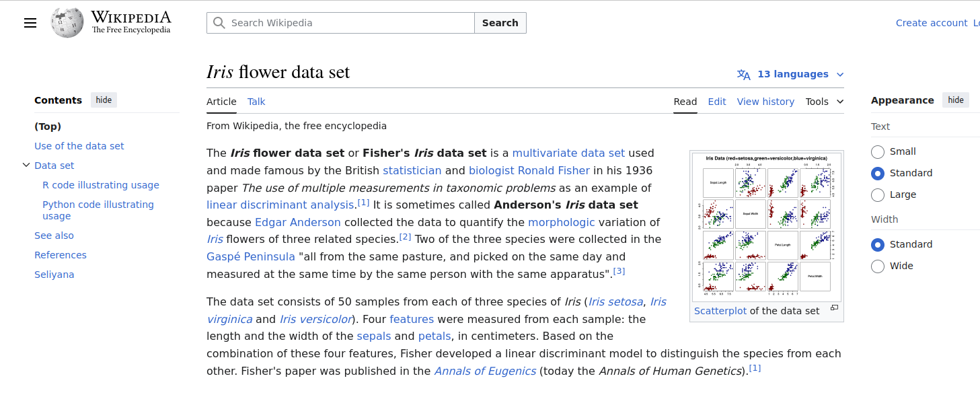Switch to the Talk tab
Screen dimensions: 980x397
(256, 102)
